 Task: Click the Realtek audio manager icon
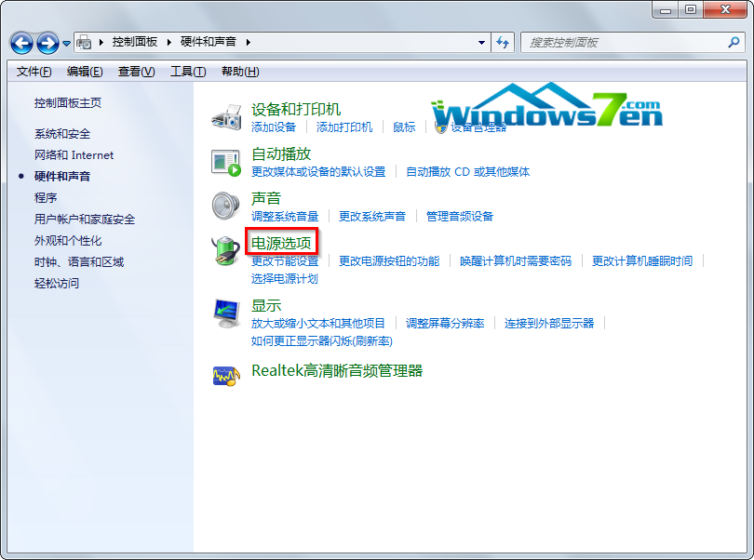point(226,376)
